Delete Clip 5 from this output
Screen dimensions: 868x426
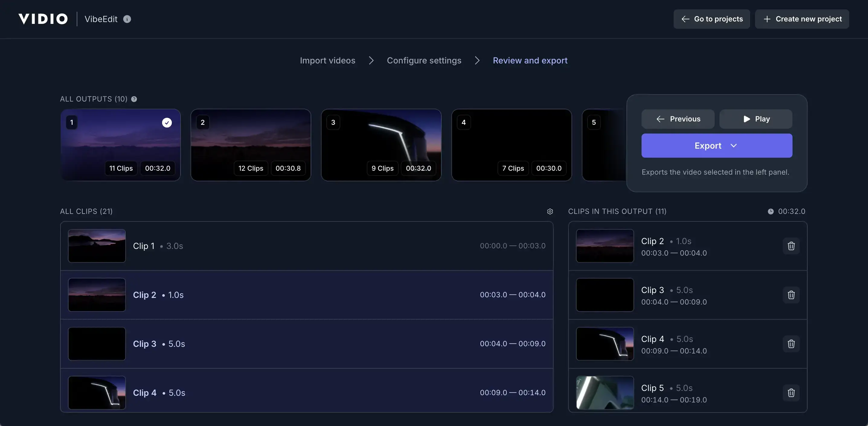click(x=791, y=392)
